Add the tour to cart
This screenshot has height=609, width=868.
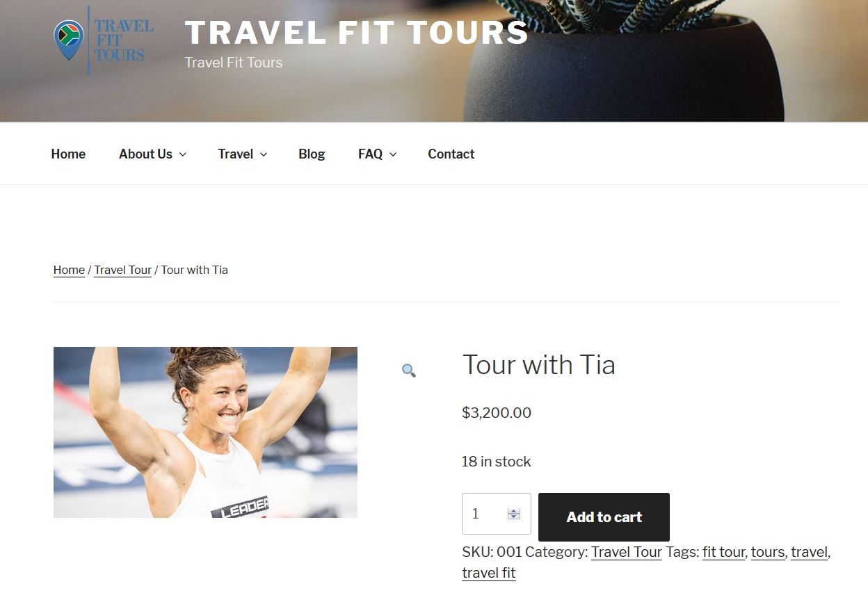(x=604, y=517)
